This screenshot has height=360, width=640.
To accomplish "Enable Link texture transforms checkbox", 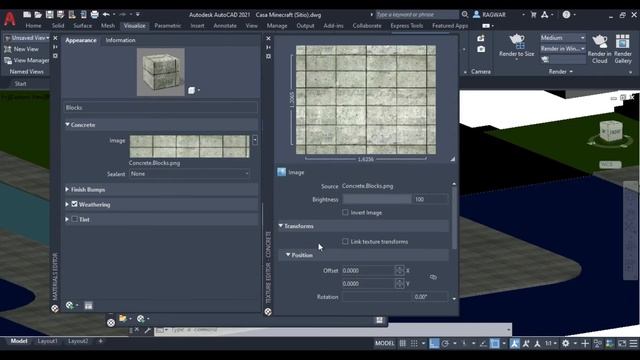I will point(345,242).
